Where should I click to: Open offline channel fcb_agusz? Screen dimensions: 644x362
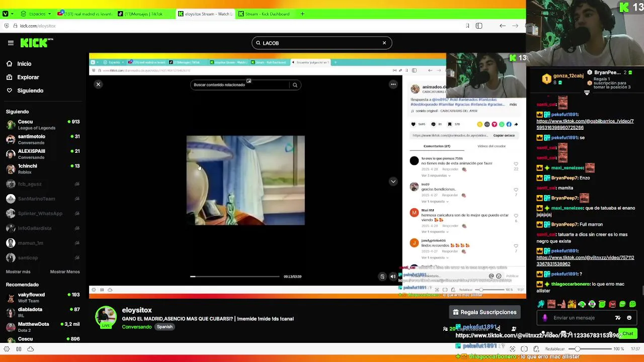point(43,184)
